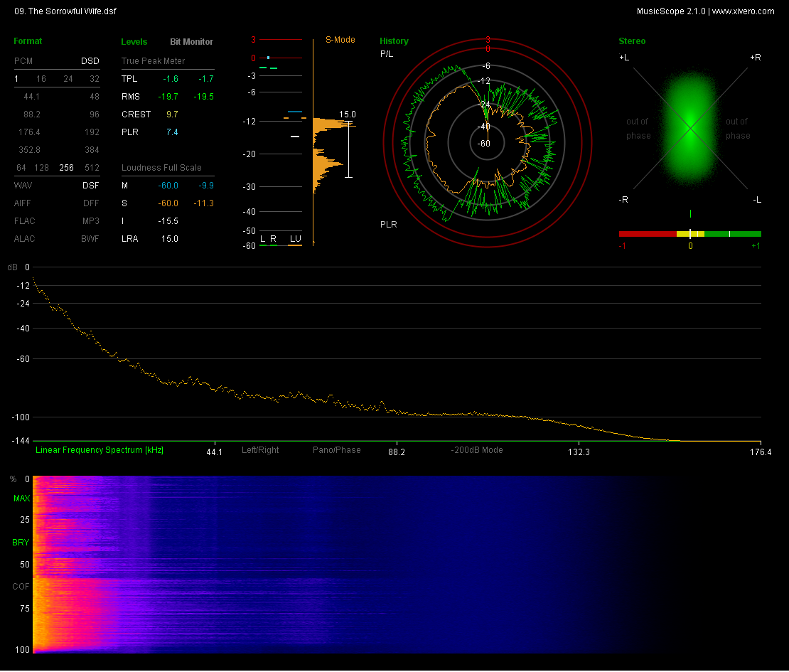Enable Pano/Phase spectrum display
The width and height of the screenshot is (789, 672).
(x=336, y=450)
